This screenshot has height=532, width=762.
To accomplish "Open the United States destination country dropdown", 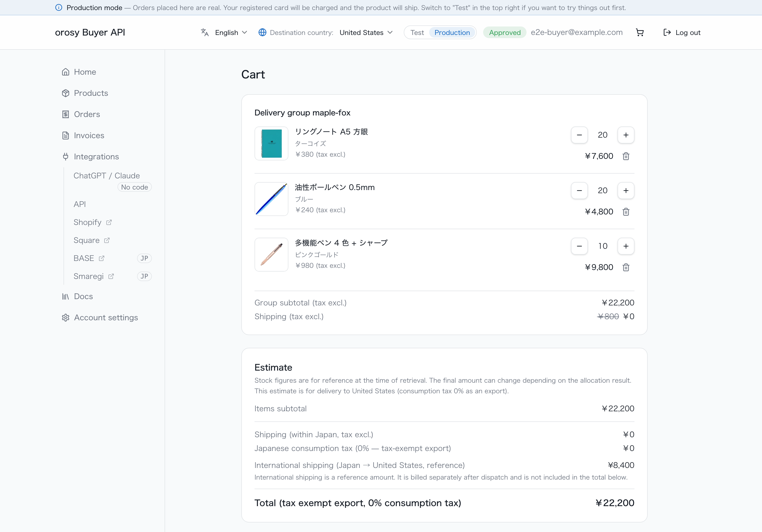I will [366, 33].
